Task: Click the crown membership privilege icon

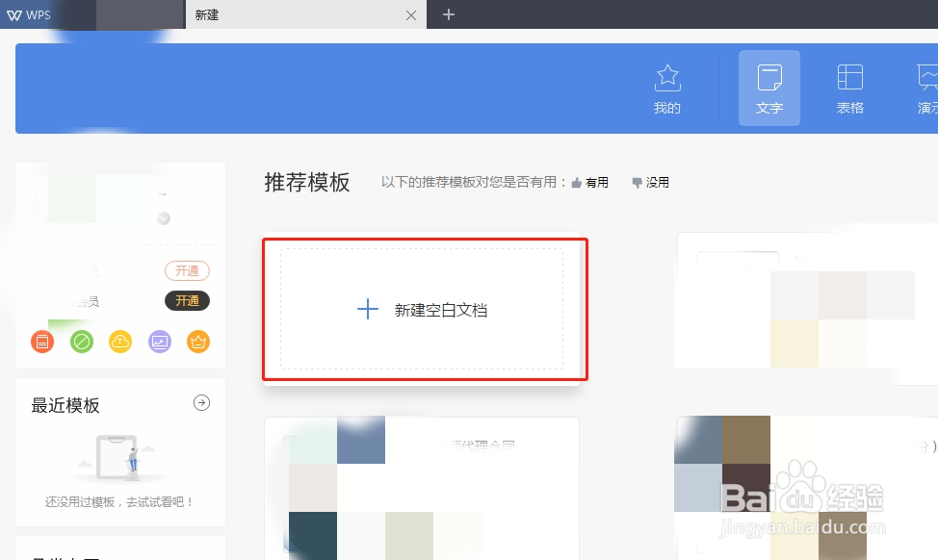Action: (x=197, y=342)
